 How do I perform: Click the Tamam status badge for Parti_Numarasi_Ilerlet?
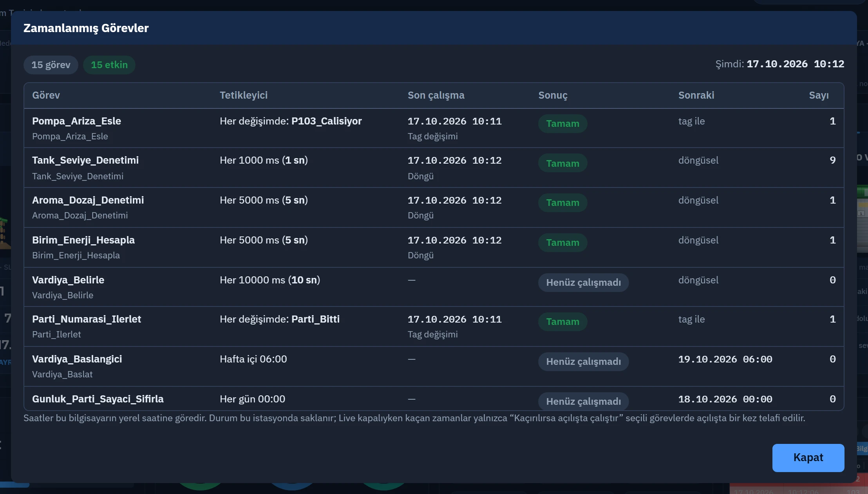(x=562, y=321)
